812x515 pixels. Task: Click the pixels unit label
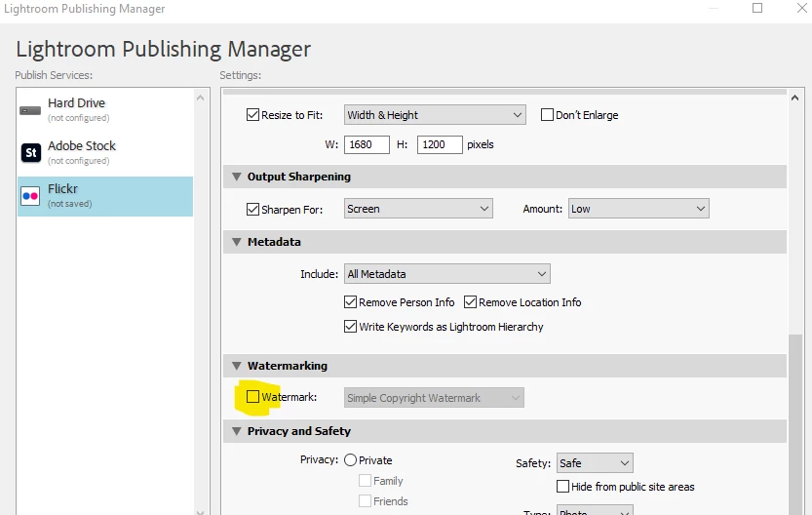(x=480, y=144)
